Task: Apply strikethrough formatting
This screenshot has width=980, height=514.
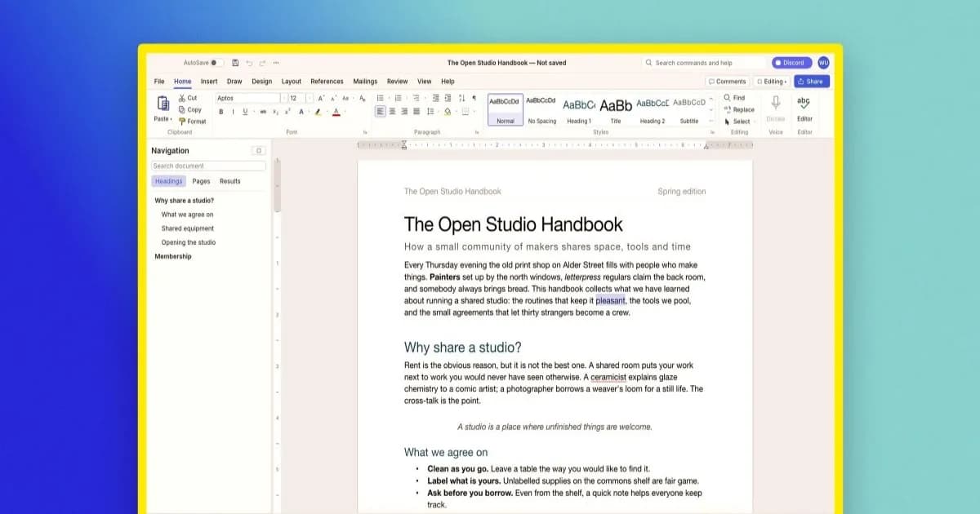Action: [263, 112]
